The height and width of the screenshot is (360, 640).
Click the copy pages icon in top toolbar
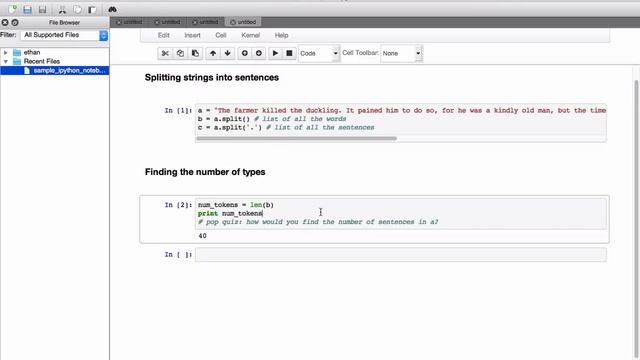[77, 9]
